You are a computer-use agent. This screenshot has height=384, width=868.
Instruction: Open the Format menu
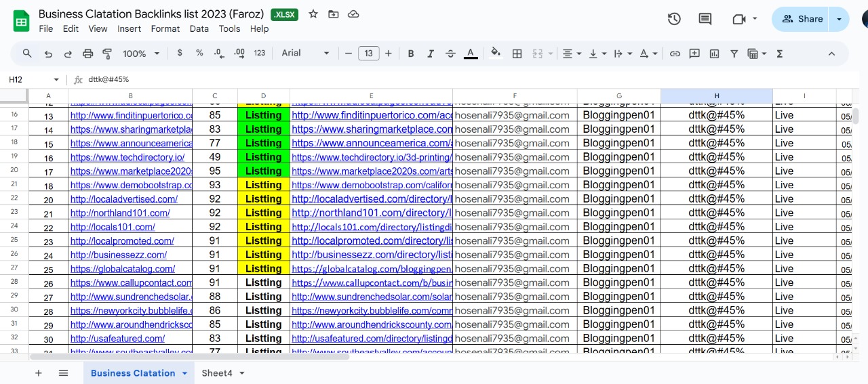[165, 28]
